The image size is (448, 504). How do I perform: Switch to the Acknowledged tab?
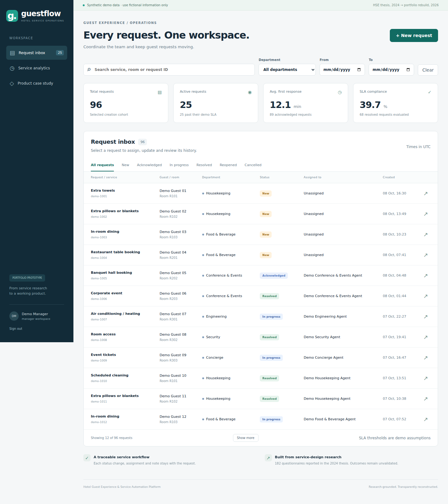149,165
